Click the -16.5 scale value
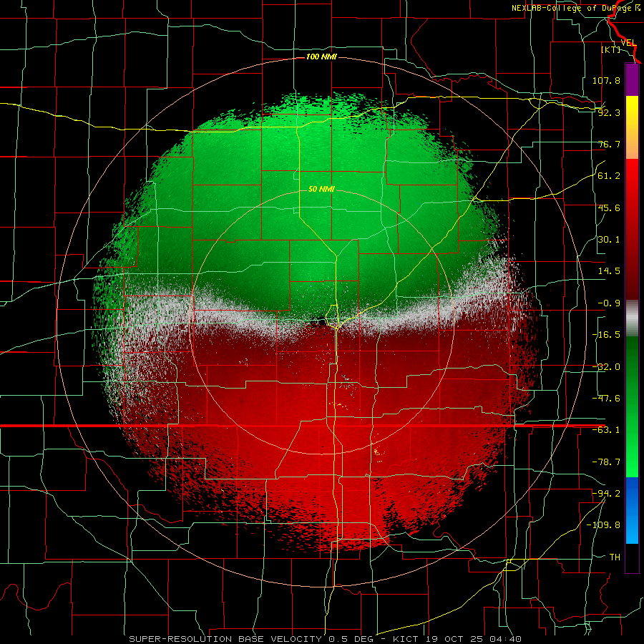The height and width of the screenshot is (644, 644). [606, 335]
